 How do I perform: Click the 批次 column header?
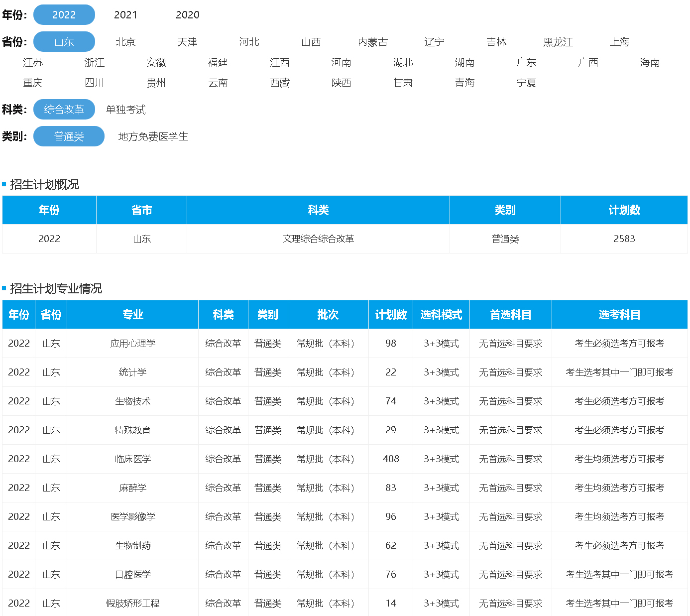(328, 315)
